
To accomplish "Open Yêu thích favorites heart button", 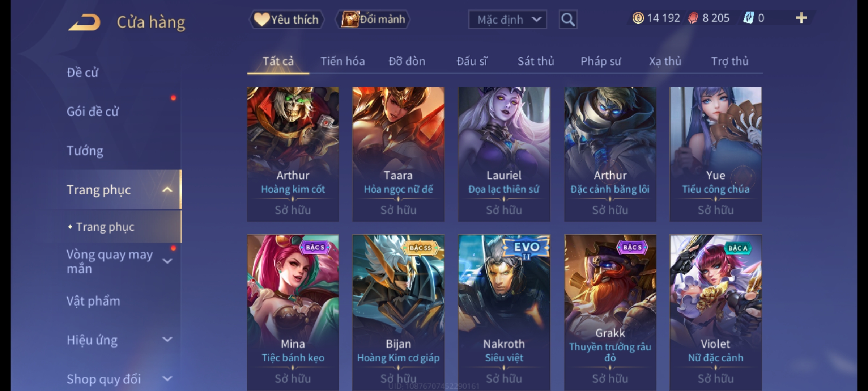I will (x=286, y=20).
